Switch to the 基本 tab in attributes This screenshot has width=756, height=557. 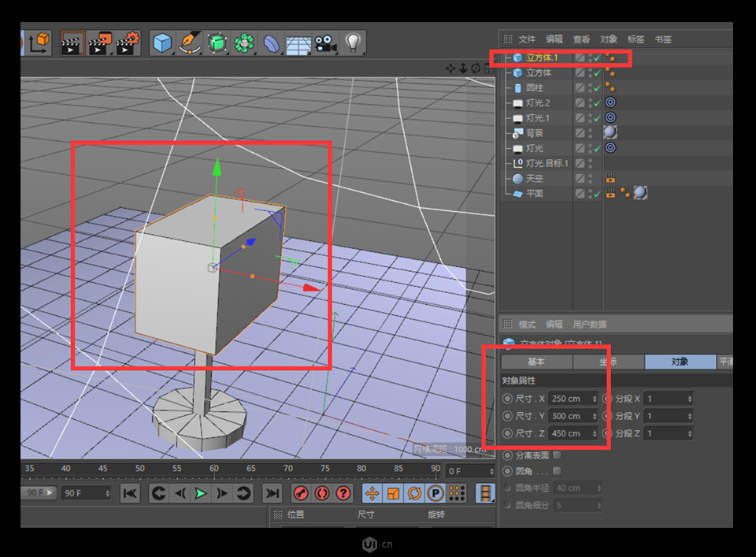tap(536, 362)
